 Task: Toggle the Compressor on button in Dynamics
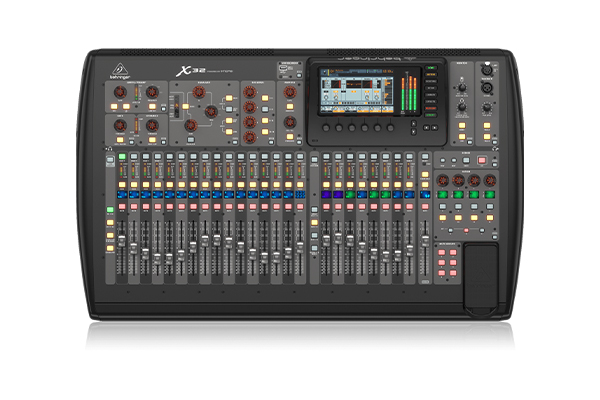(x=152, y=140)
